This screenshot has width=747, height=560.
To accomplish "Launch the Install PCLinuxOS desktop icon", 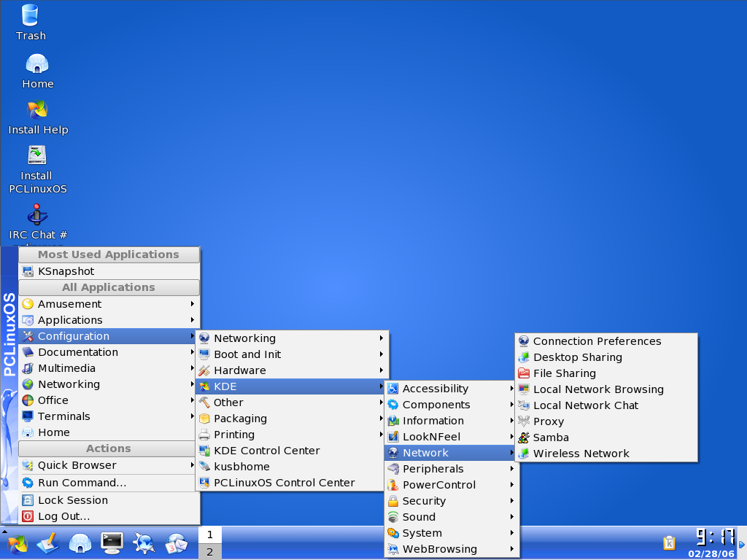I will point(37,169).
